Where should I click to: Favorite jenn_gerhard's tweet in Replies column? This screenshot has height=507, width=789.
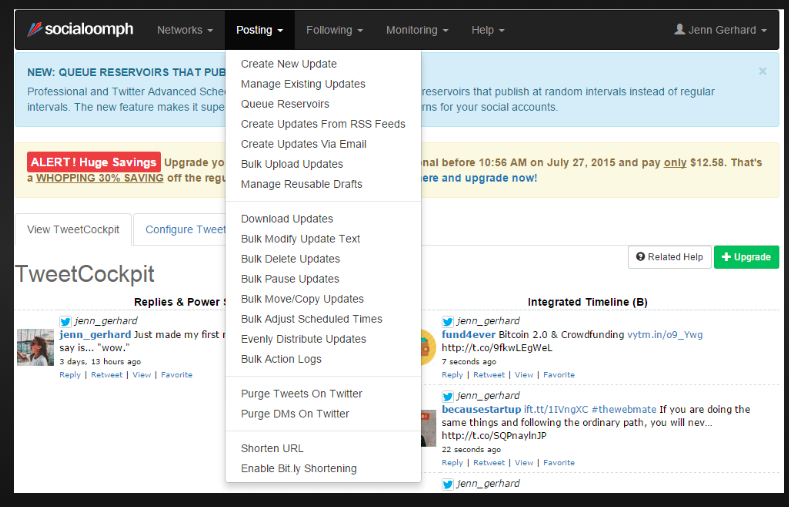click(x=177, y=375)
